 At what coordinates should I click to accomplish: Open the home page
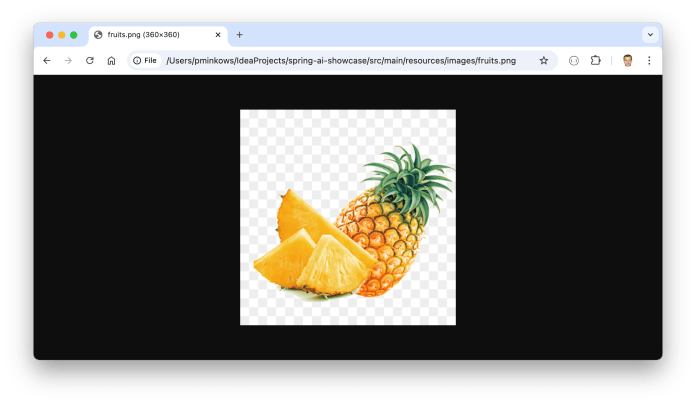pyautogui.click(x=111, y=61)
